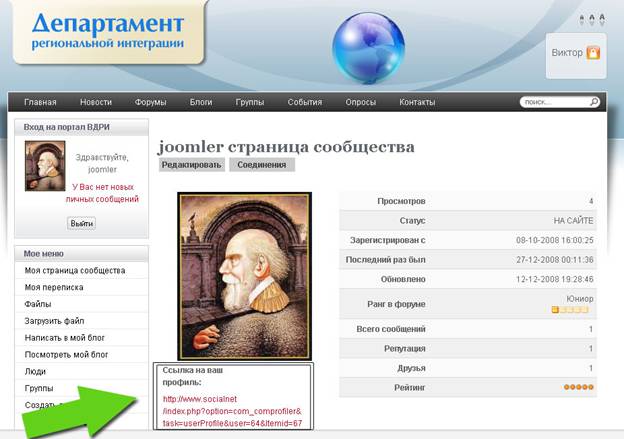
Task: Click the Друзья row label
Action: (411, 368)
